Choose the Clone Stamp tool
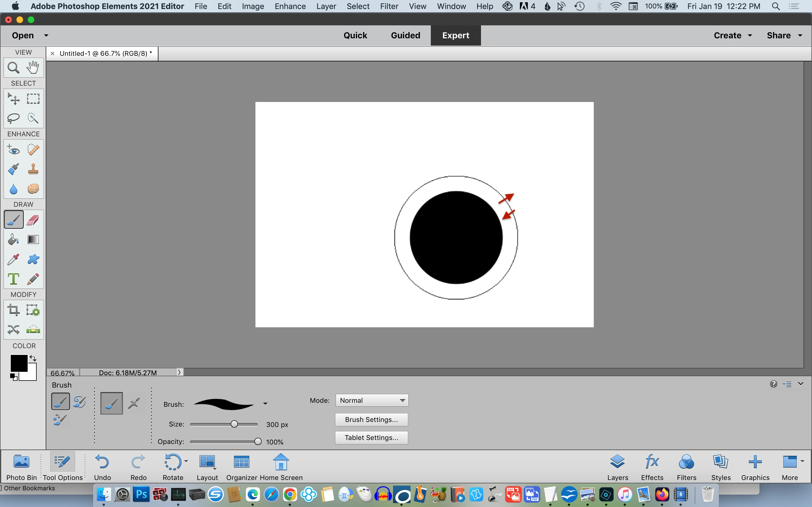The width and height of the screenshot is (812, 507). [x=33, y=169]
